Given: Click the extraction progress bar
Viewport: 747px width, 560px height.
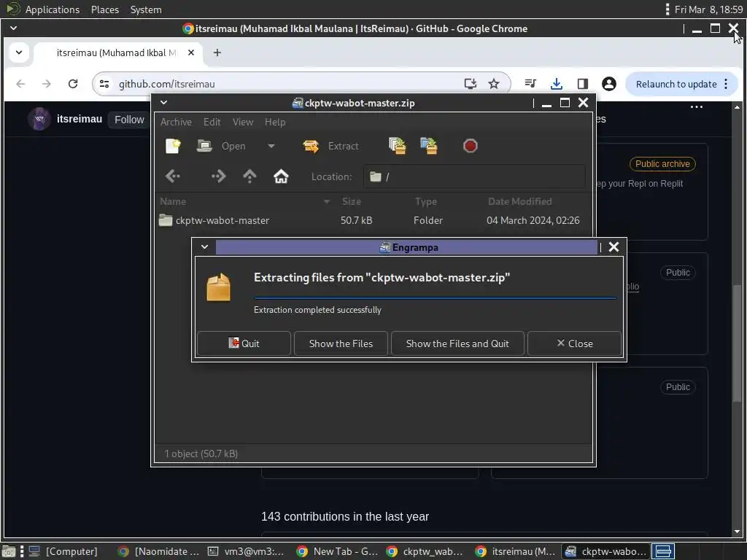Looking at the screenshot, I should [x=435, y=298].
